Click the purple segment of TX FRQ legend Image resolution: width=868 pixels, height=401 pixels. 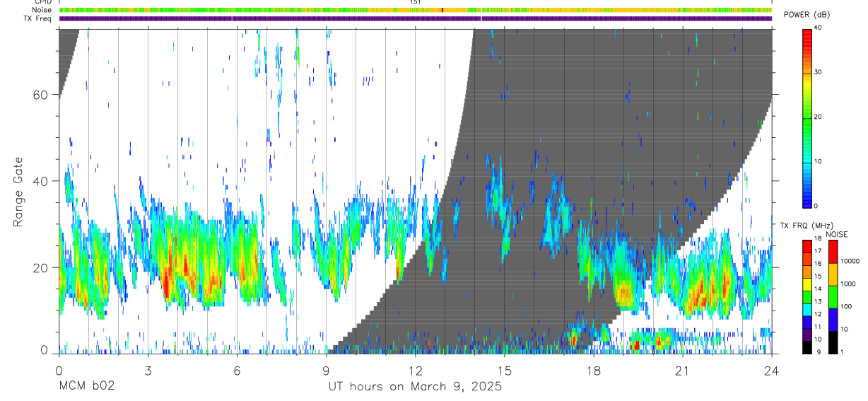(x=807, y=335)
